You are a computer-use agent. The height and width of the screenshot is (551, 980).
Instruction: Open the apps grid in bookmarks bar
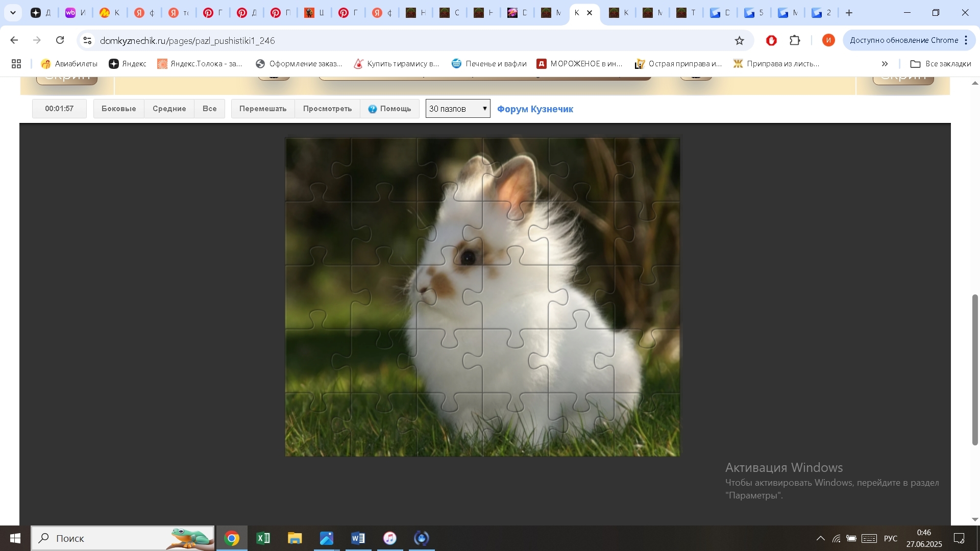pyautogui.click(x=16, y=64)
